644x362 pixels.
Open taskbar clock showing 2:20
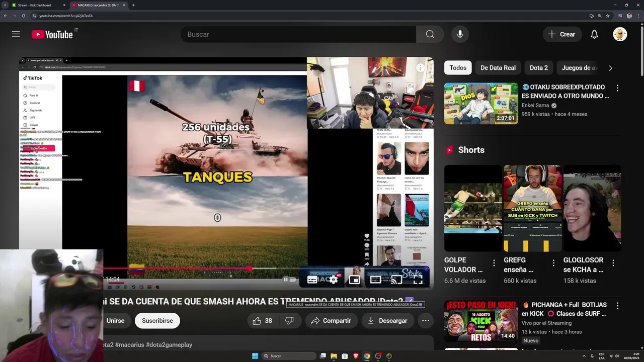coord(632,356)
